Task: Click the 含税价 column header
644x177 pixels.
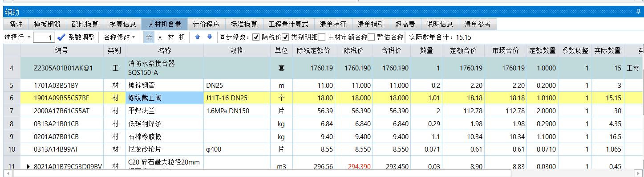Action: click(x=392, y=51)
